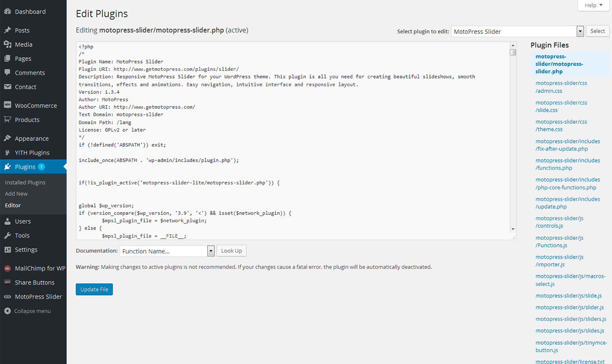Open Media via its sidebar icon
Image resolution: width=612 pixels, height=364 pixels.
7,44
